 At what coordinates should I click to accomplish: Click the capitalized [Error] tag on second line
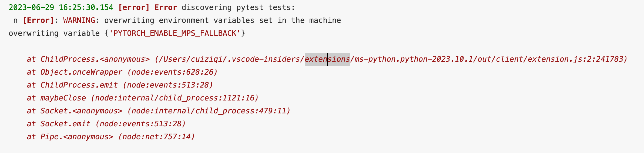(38, 20)
